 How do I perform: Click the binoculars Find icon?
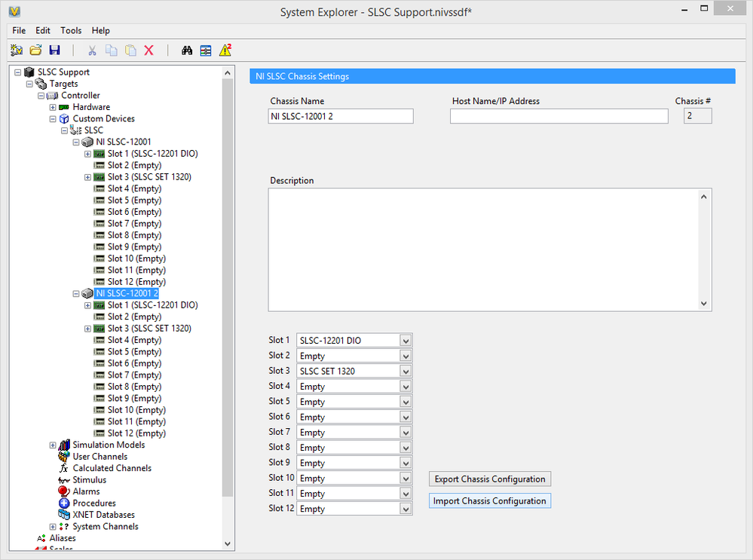188,50
